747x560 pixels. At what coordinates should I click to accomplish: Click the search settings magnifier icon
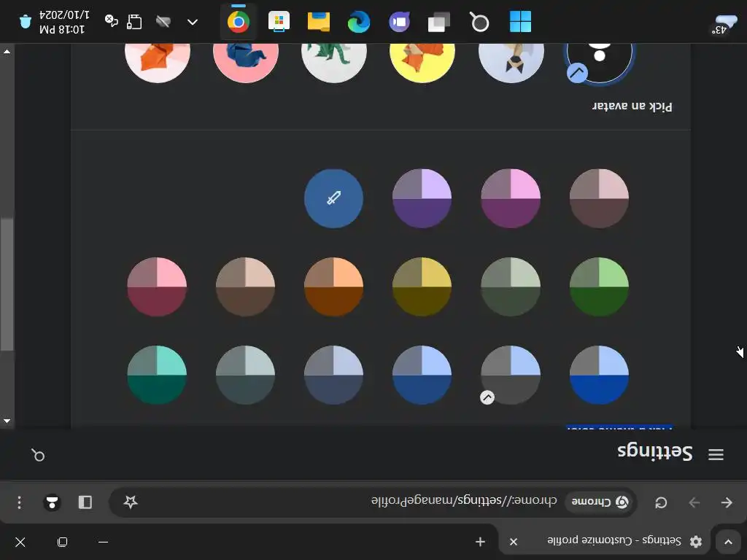pyautogui.click(x=38, y=455)
